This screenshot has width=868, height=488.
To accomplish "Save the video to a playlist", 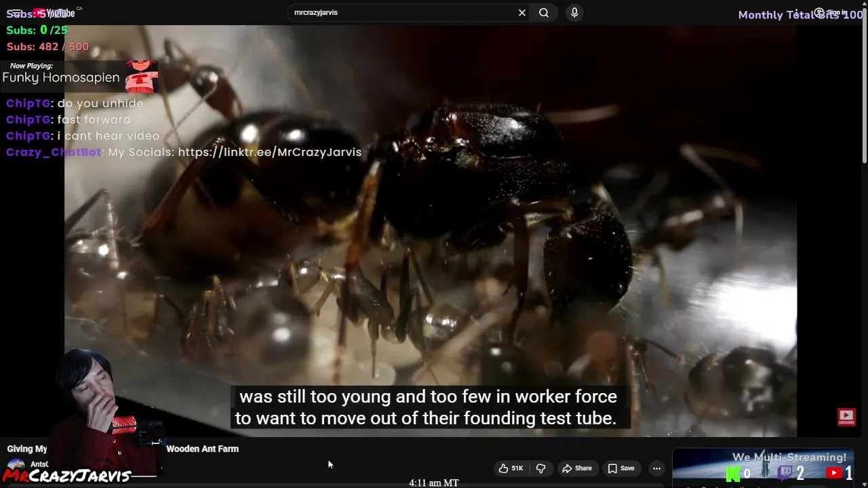I will (620, 468).
